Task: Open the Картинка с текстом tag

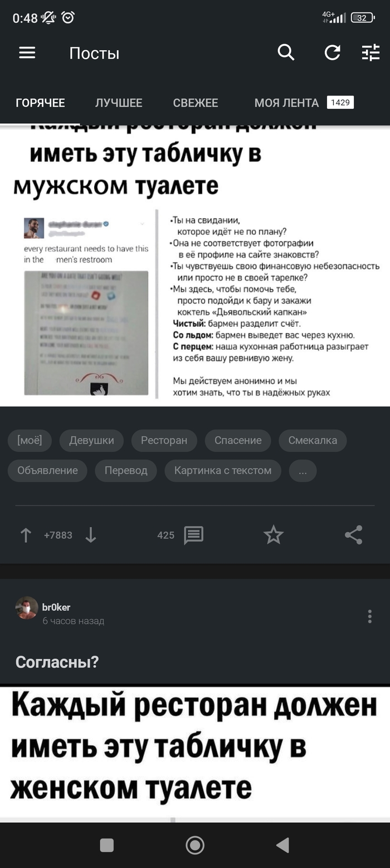Action: pos(223,470)
